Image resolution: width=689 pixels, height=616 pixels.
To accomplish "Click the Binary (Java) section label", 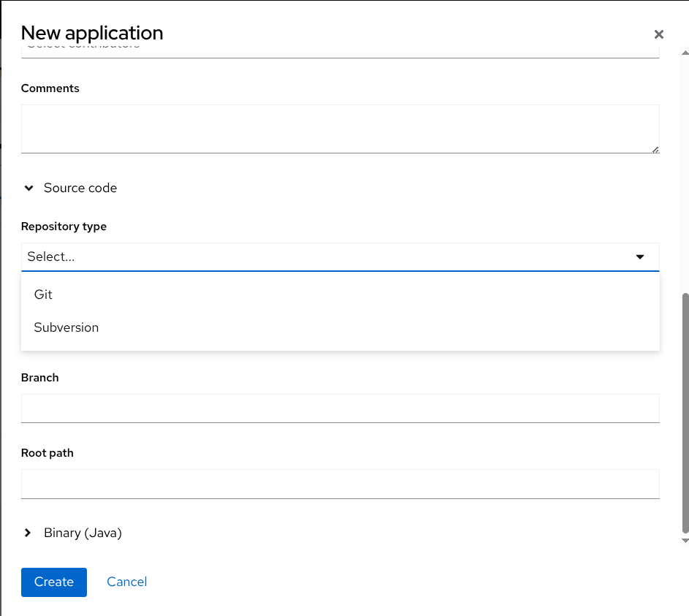I will (83, 533).
